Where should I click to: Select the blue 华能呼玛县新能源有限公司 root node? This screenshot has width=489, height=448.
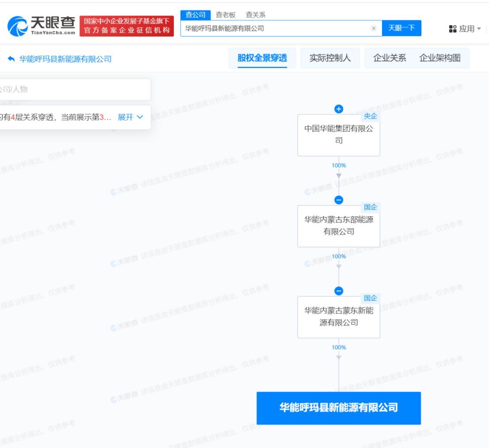coord(339,408)
